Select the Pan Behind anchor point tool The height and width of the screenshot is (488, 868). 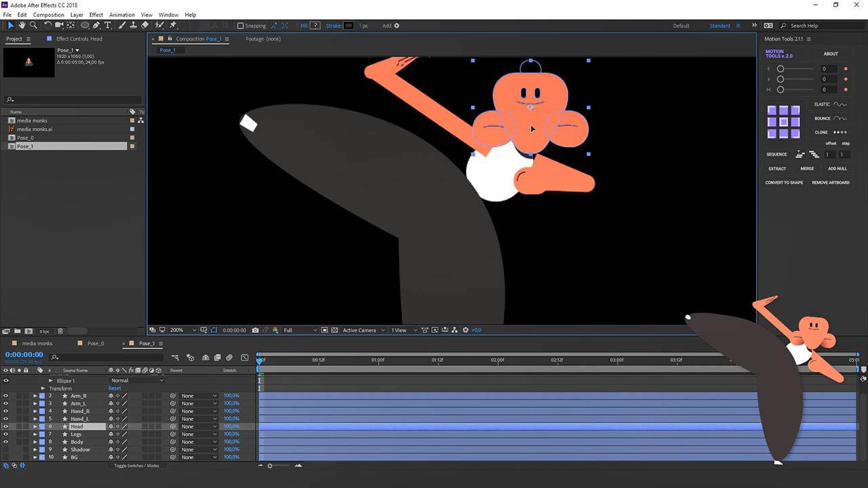(x=71, y=25)
